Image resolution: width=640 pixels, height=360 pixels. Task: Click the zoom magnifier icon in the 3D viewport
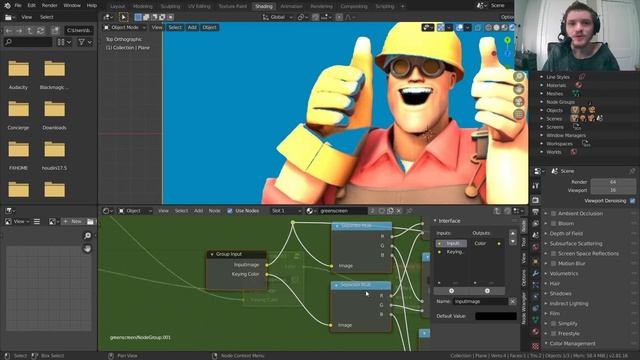[x=519, y=76]
